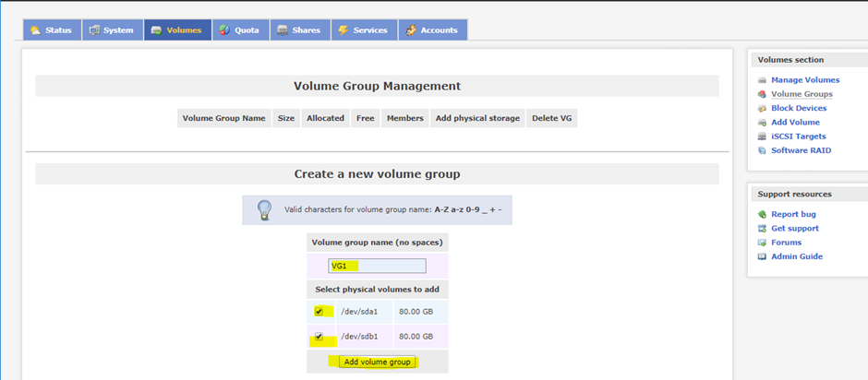Click the Status tab weather icon
The width and height of the screenshot is (868, 380).
tap(35, 30)
